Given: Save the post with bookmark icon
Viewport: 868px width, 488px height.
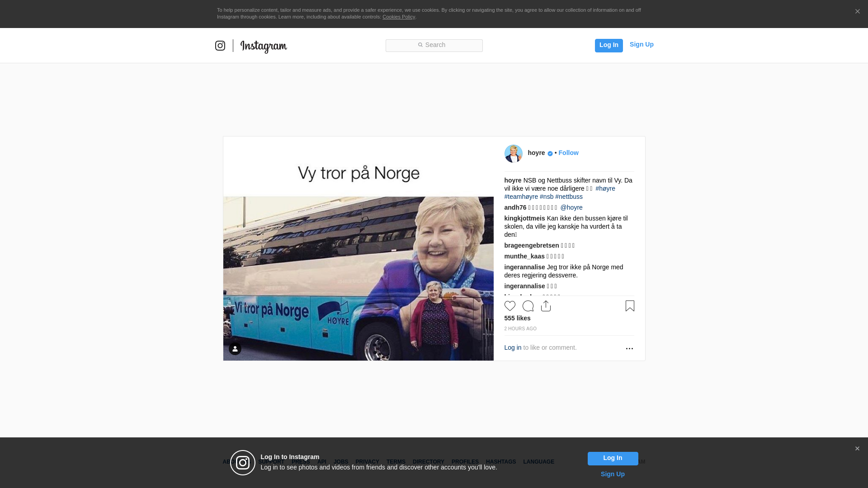Looking at the screenshot, I should [629, 306].
